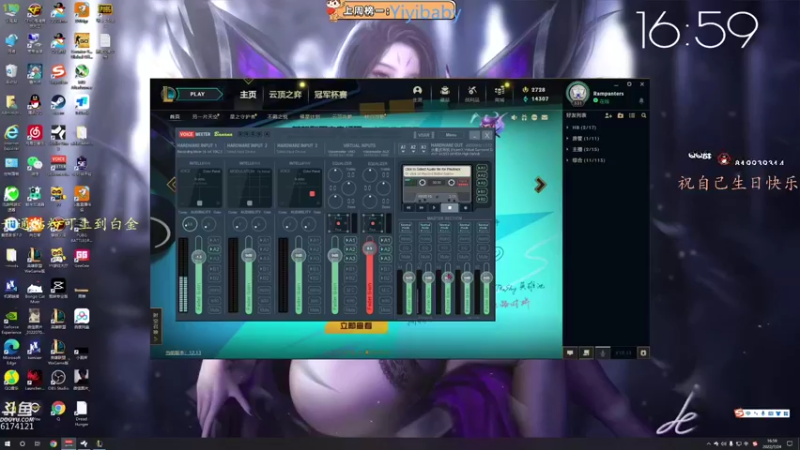Click Record on Voicemeeter cassette recorder
The width and height of the screenshot is (800, 450).
coord(465,208)
